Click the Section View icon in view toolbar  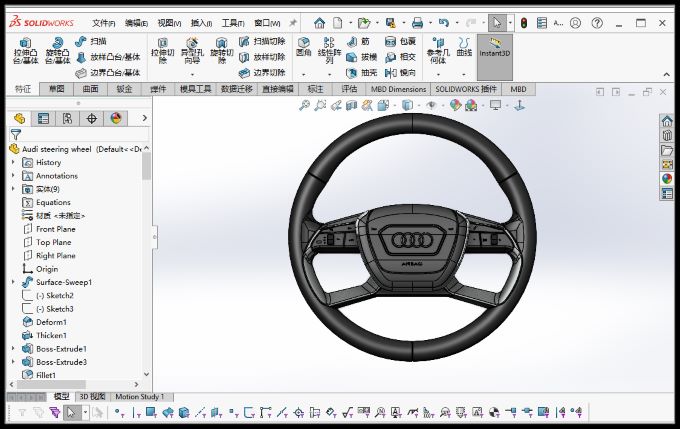point(352,105)
